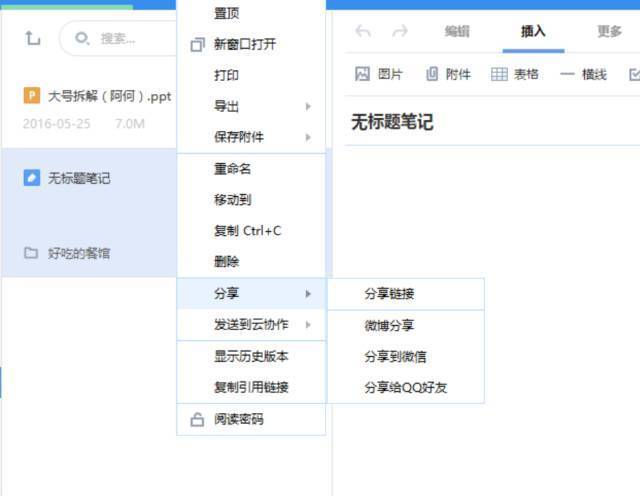Select 分享链接 in the share submenu
This screenshot has height=496, width=640.
pos(406,294)
